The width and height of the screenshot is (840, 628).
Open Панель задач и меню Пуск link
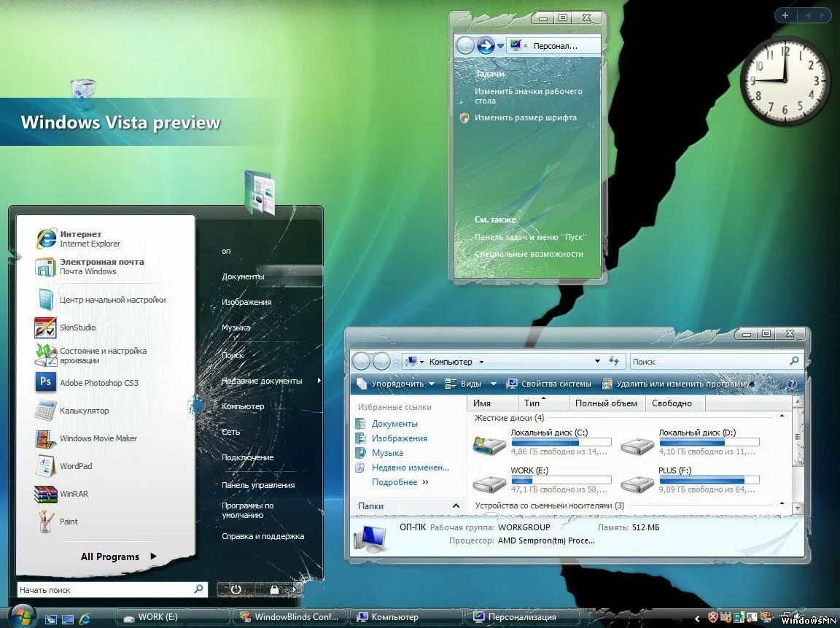pyautogui.click(x=530, y=237)
